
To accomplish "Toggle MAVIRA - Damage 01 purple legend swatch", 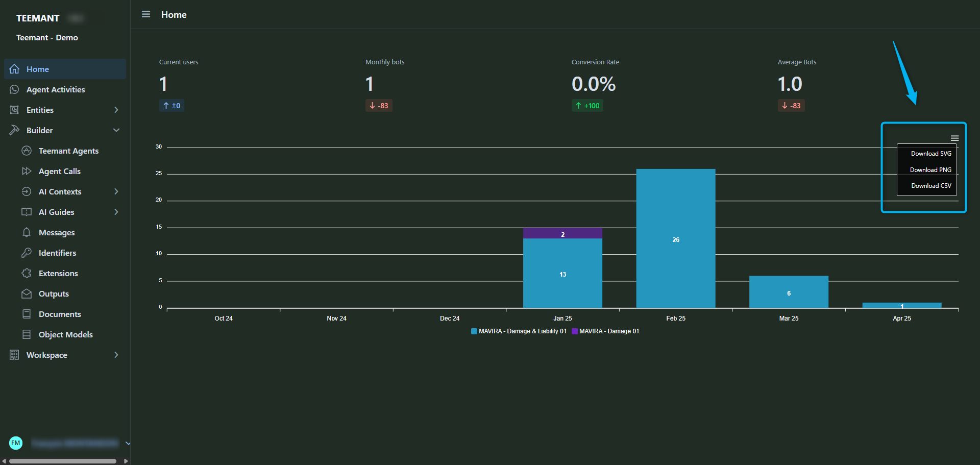I will [575, 331].
